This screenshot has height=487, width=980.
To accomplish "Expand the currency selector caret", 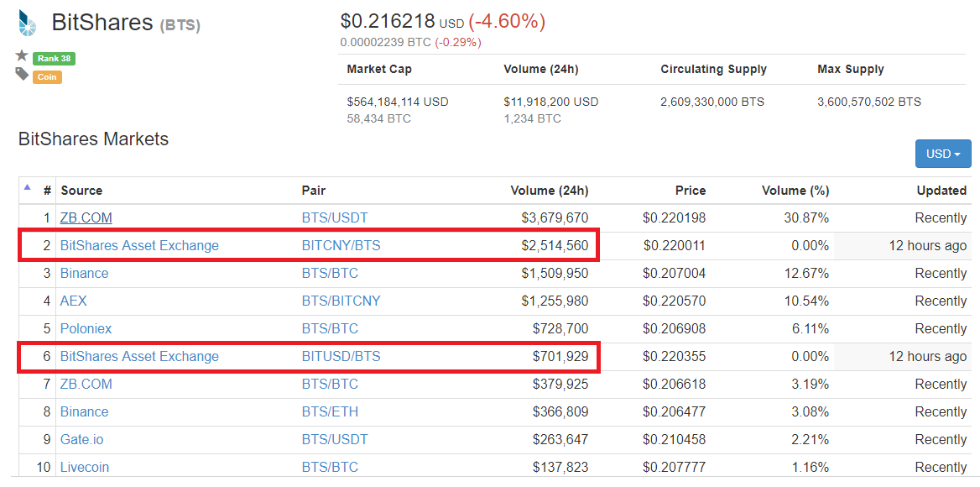I will (957, 154).
